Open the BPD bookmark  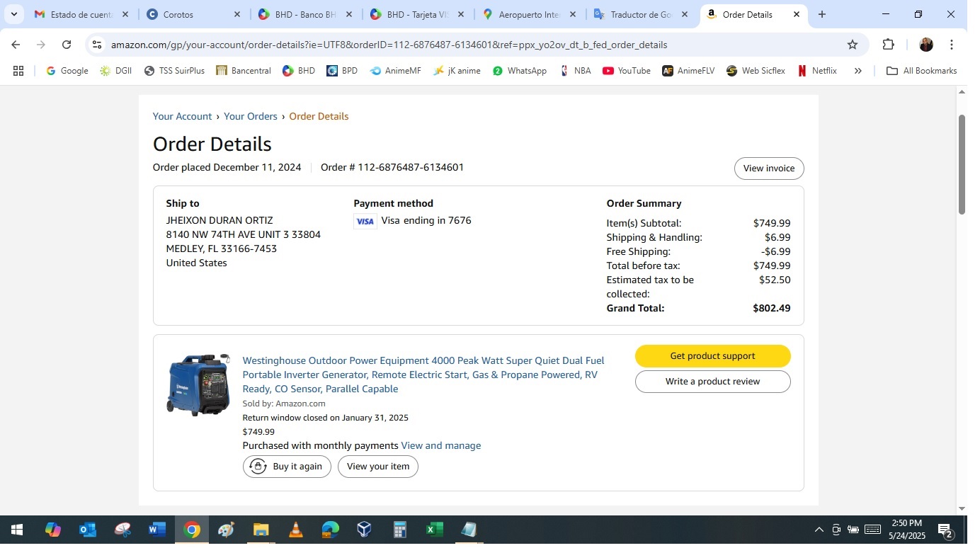(x=342, y=71)
